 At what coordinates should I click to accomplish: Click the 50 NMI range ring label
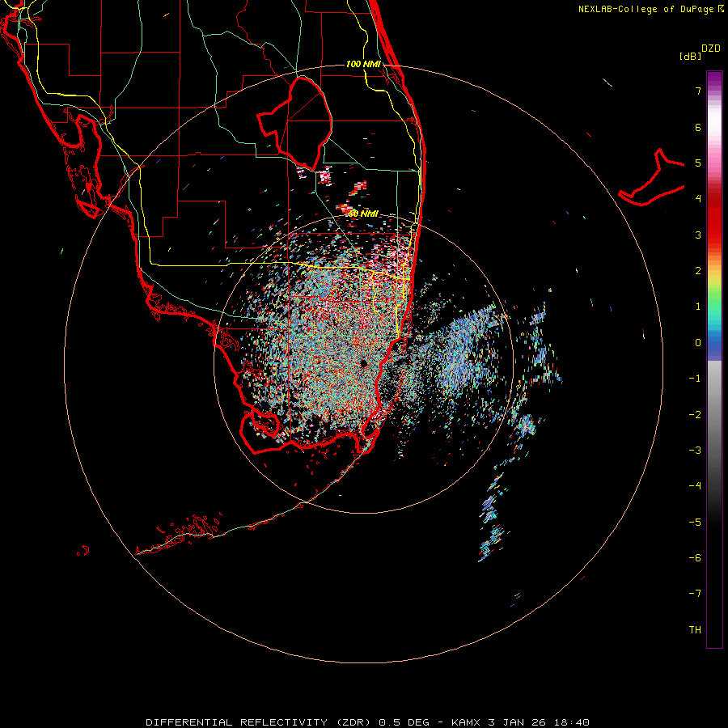click(x=363, y=214)
